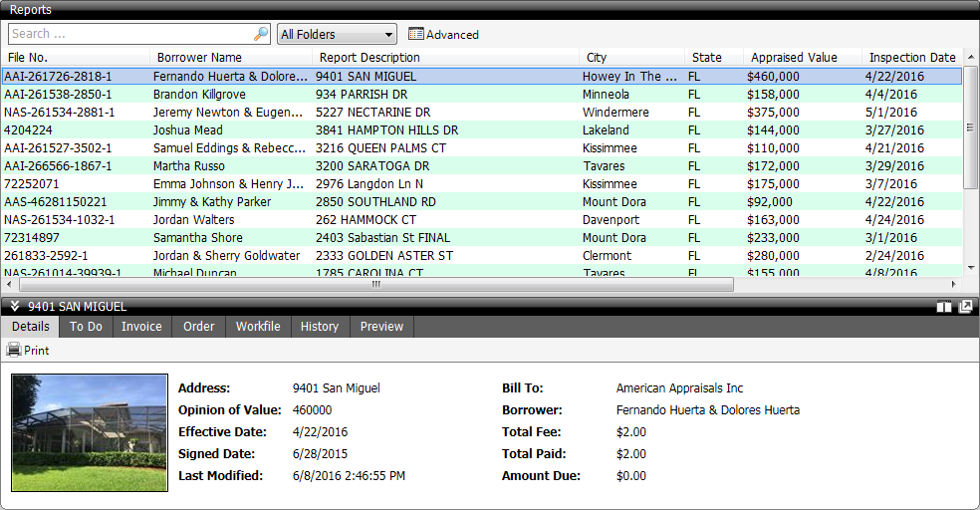Sort by Borrower Name column header
The image size is (980, 510).
coord(199,58)
